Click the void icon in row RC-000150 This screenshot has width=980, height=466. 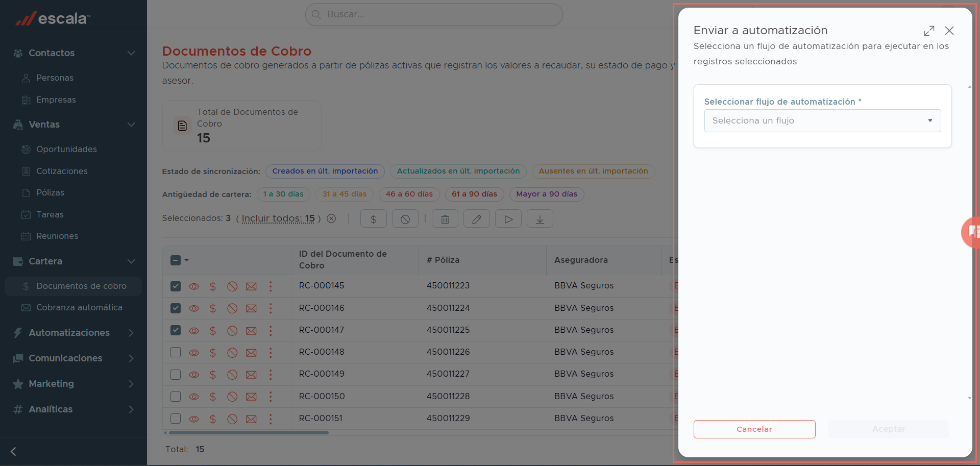pyautogui.click(x=232, y=397)
